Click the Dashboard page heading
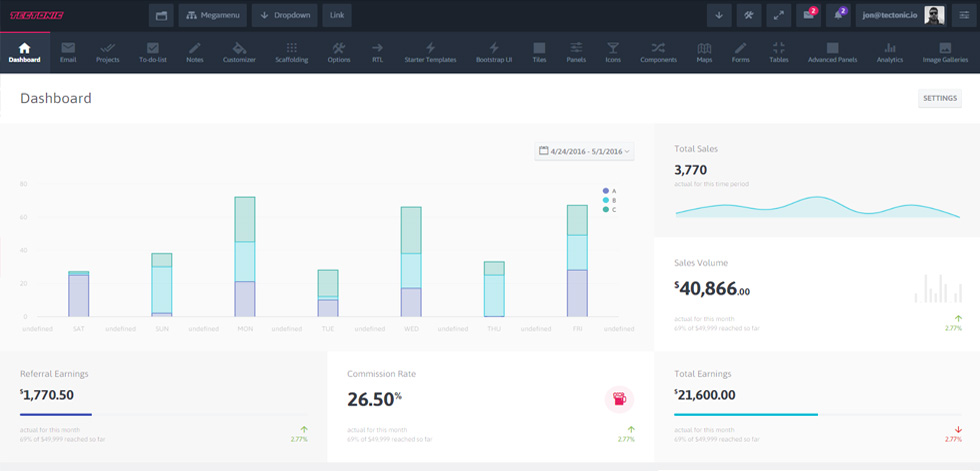This screenshot has width=980, height=471. pyautogui.click(x=56, y=98)
